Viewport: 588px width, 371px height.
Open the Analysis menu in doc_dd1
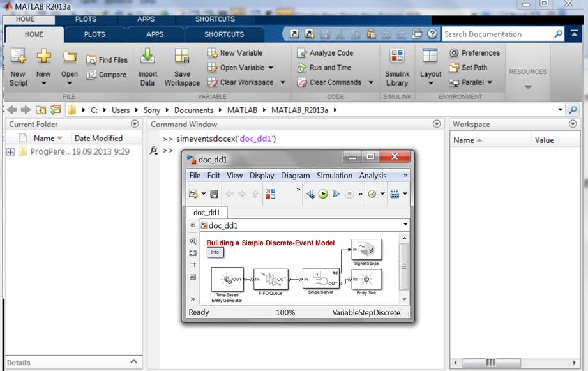pyautogui.click(x=373, y=176)
